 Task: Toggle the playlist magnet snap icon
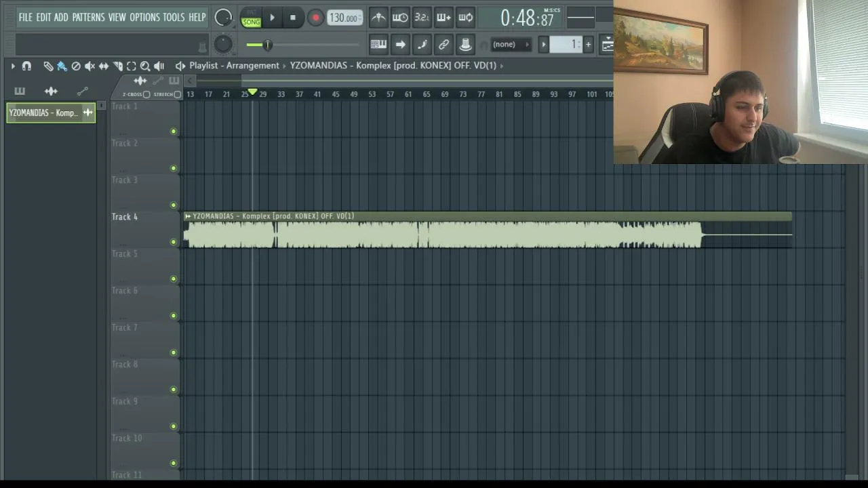pyautogui.click(x=26, y=66)
